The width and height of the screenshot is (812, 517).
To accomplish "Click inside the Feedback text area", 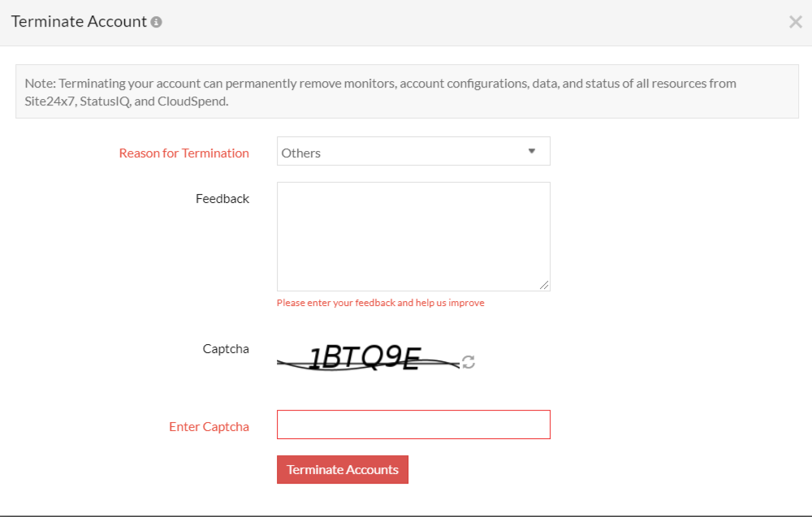I will (412, 235).
